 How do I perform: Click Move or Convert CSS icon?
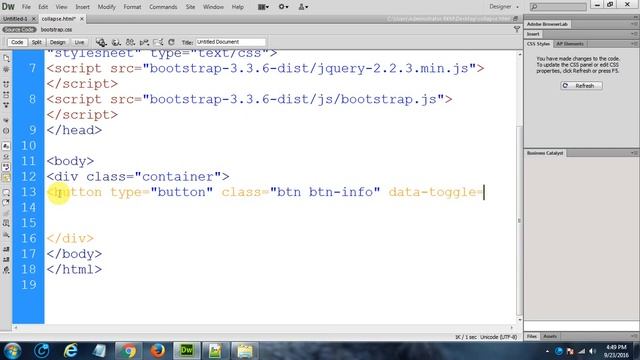6,235
